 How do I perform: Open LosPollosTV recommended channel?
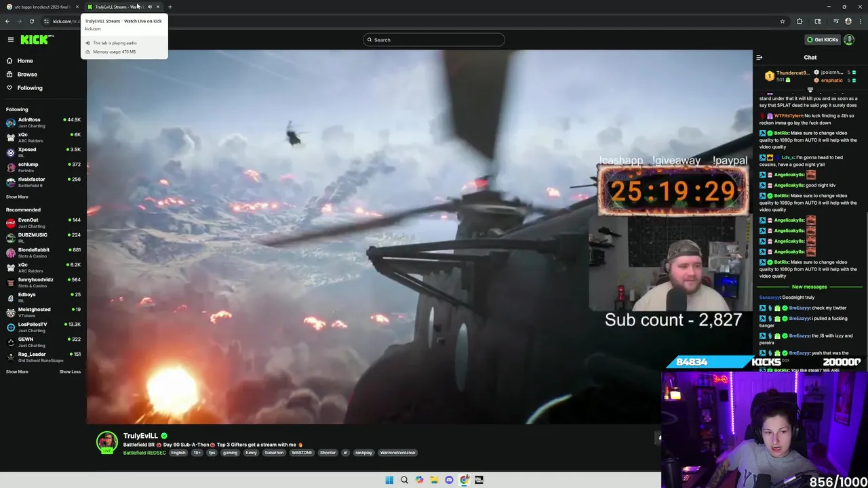43,327
